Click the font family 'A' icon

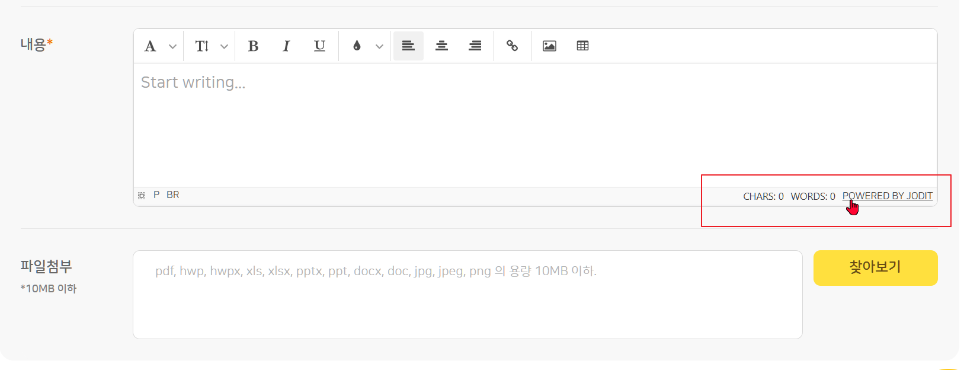tap(150, 46)
